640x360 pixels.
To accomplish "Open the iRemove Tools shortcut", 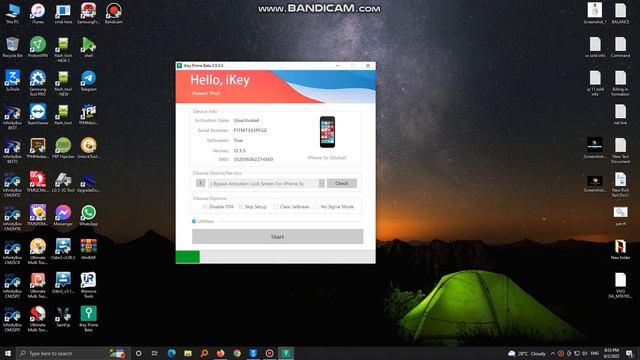I will pyautogui.click(x=88, y=285).
